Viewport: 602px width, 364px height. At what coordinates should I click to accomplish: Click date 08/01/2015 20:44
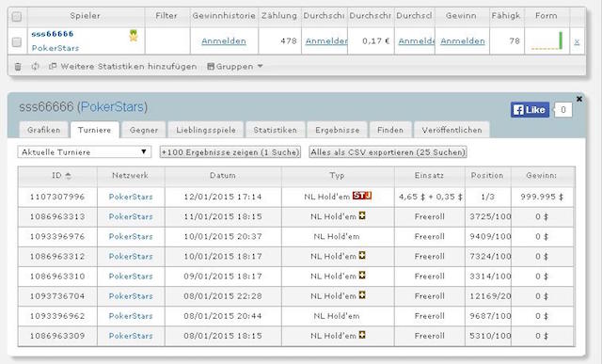coord(223,316)
